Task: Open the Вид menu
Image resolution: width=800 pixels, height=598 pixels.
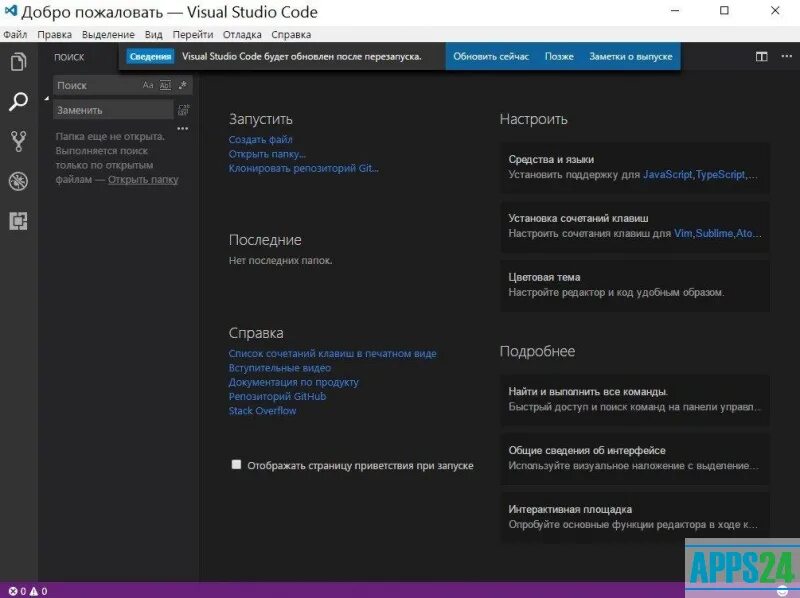Action: 154,35
